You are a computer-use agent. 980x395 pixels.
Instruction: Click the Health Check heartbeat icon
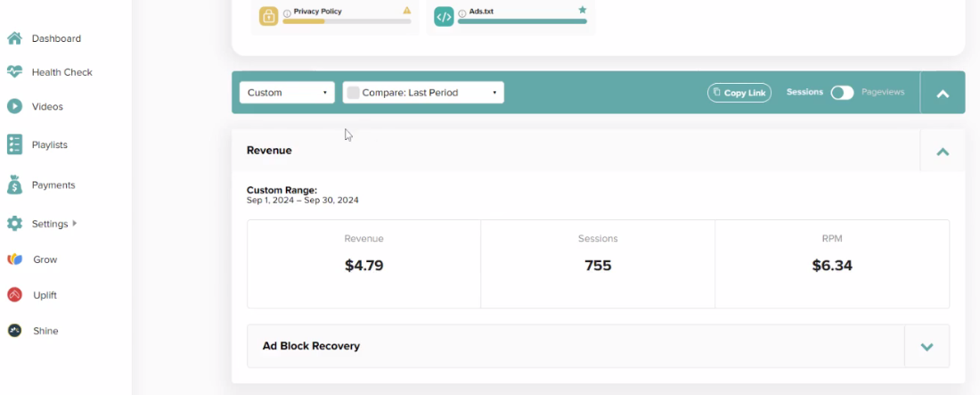(14, 72)
